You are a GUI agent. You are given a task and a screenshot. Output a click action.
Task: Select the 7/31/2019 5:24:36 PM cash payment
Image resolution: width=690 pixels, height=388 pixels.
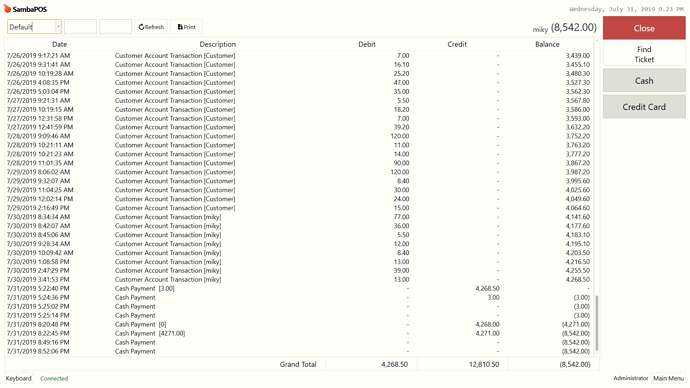(x=299, y=297)
